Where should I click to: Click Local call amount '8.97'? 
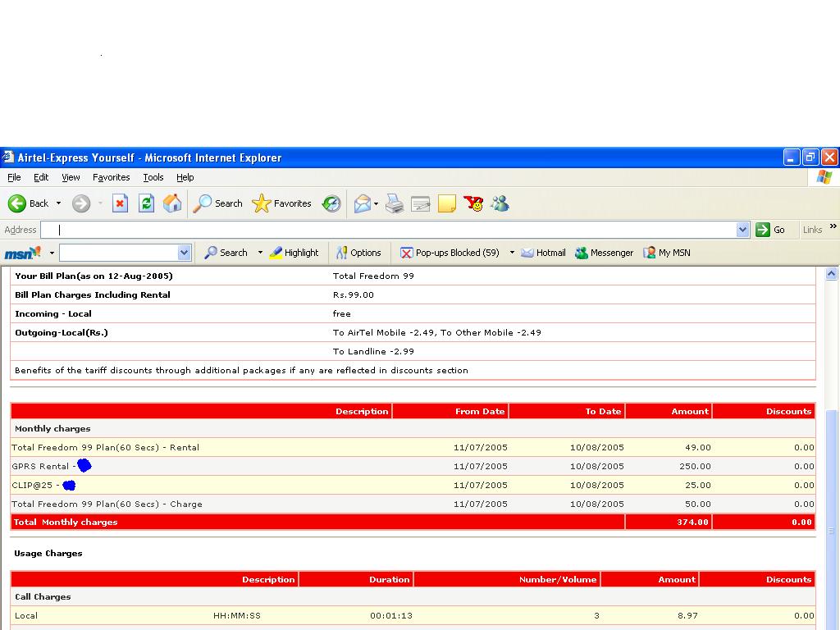(x=687, y=615)
